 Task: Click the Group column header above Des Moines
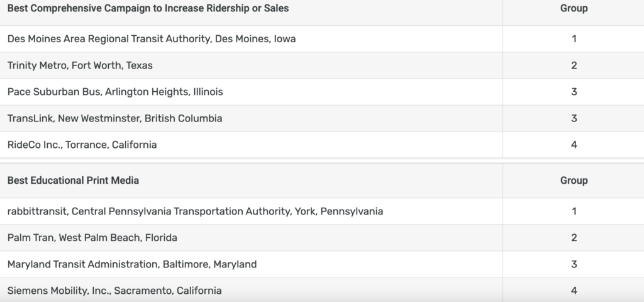[574, 9]
